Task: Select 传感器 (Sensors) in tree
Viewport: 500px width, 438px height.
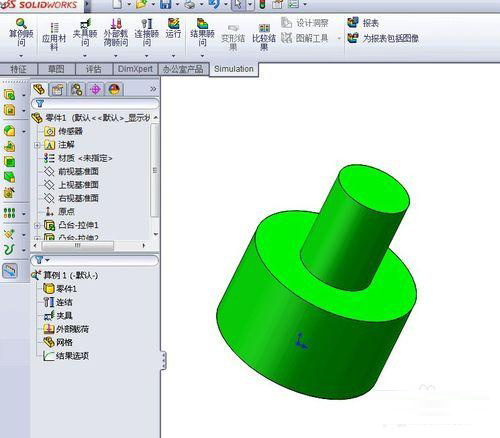Action: [63, 131]
